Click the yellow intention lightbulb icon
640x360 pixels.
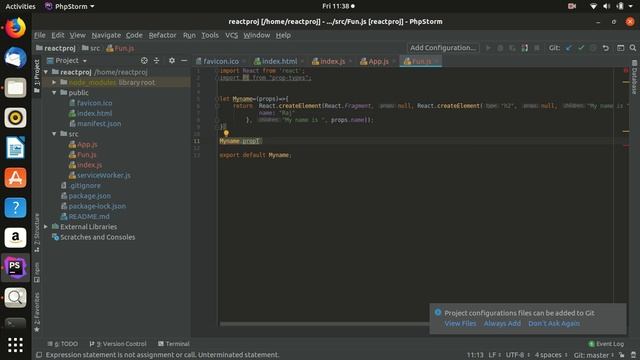[226, 133]
